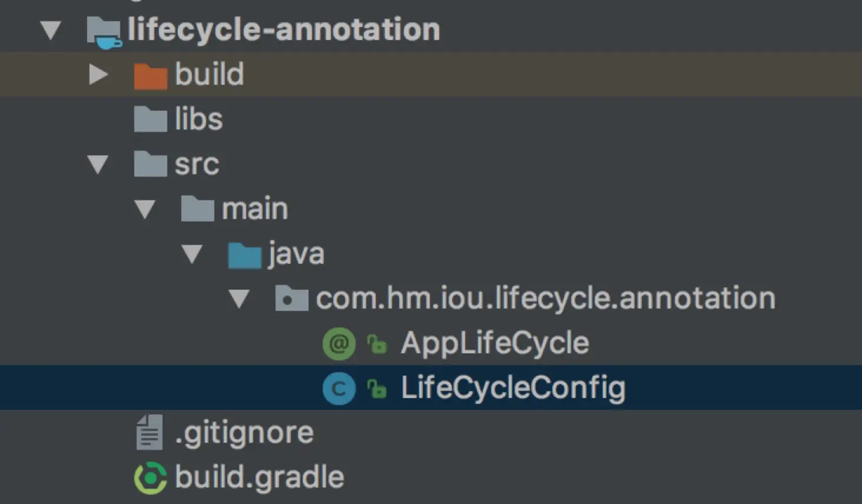Click the blue class icon for LifeCycleConfig

click(339, 389)
